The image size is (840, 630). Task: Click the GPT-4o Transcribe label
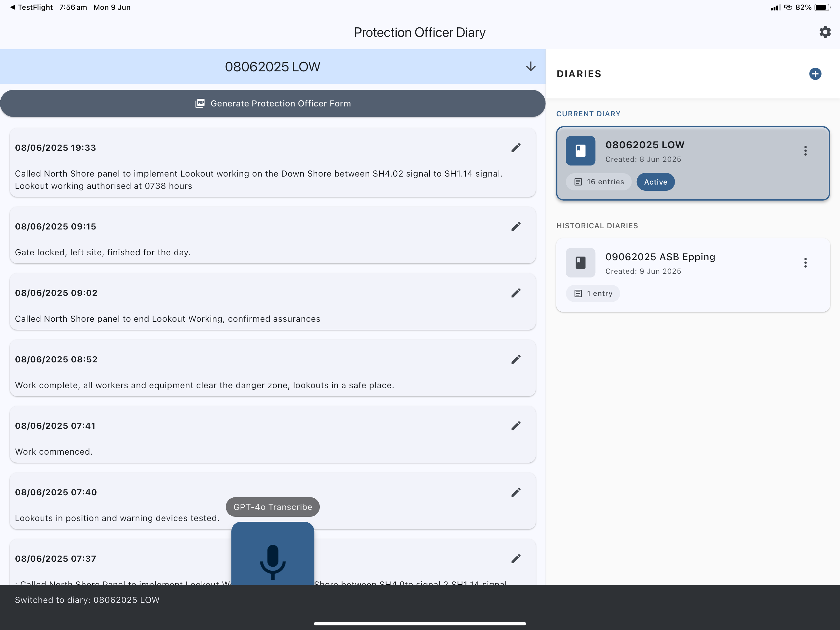point(273,507)
